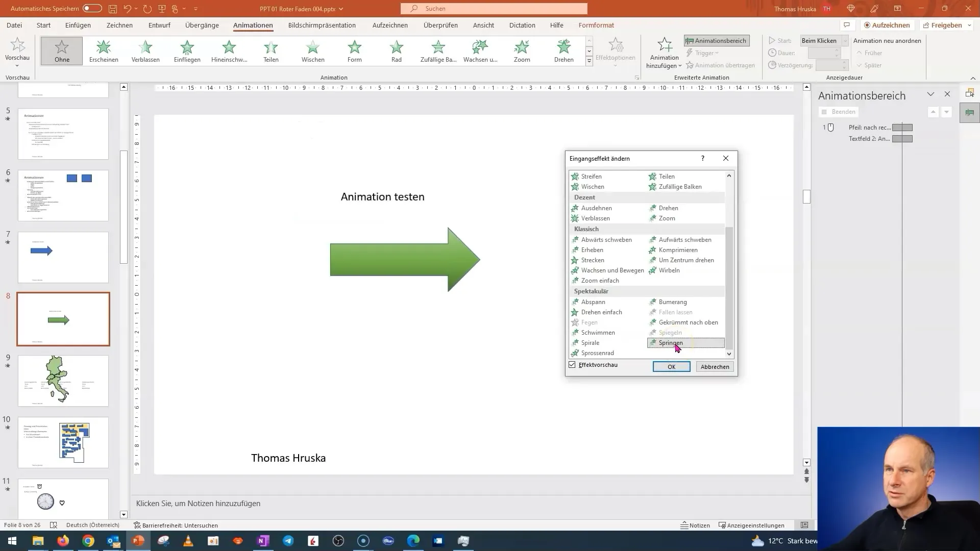The height and width of the screenshot is (551, 980).
Task: Click the Suchen search box
Action: pos(494,9)
